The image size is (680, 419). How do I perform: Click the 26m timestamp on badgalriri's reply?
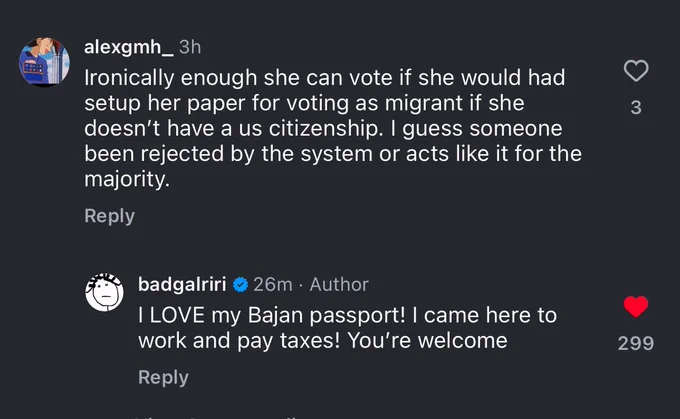coord(272,285)
